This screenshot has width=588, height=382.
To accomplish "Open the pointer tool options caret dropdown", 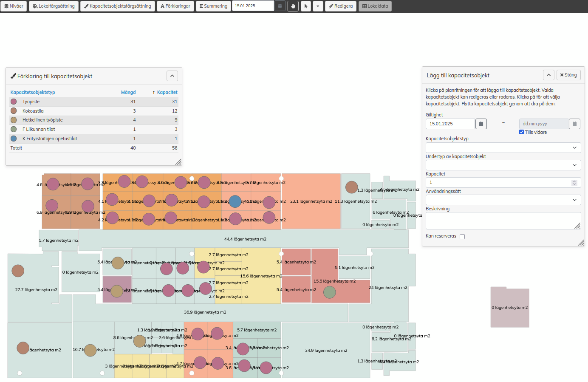I will (x=318, y=6).
